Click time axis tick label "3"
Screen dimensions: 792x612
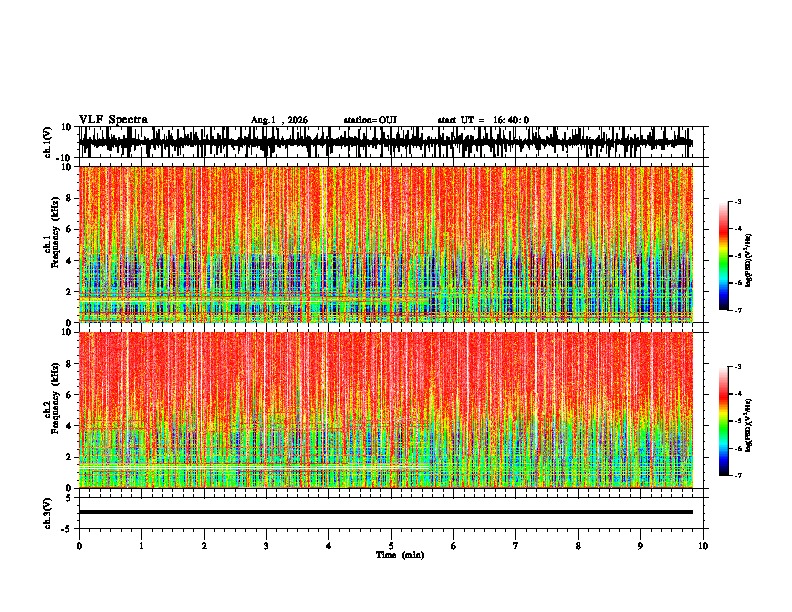pyautogui.click(x=266, y=546)
